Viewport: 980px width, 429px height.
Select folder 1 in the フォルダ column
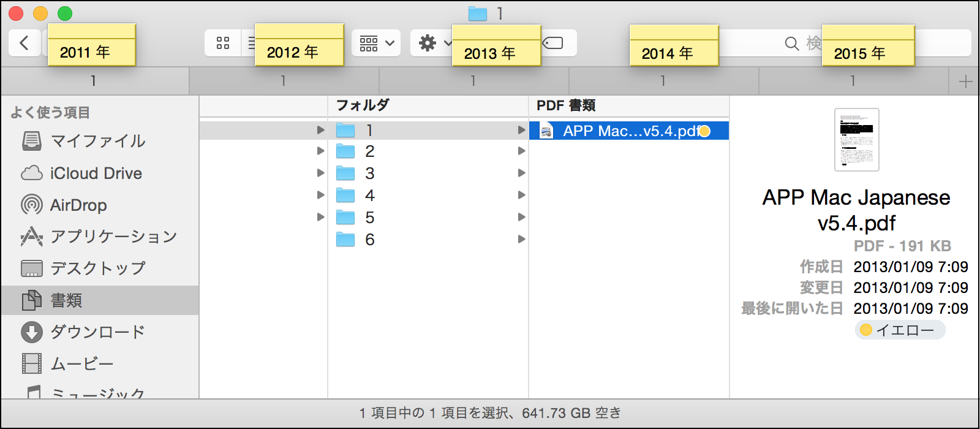tap(428, 131)
